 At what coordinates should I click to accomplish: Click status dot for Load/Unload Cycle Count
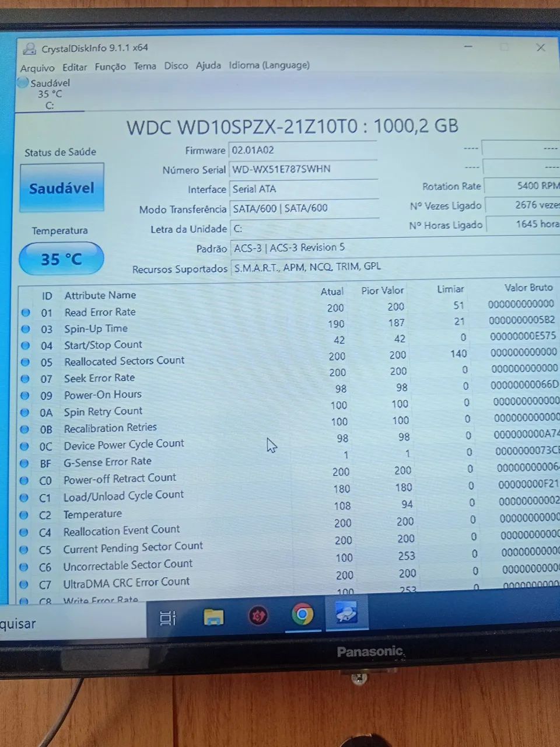click(24, 498)
